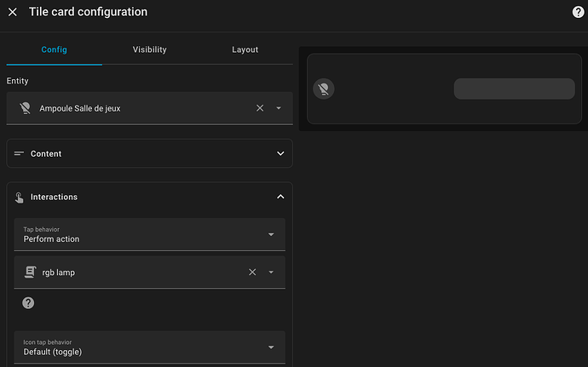Screen dimensions: 588x367
Task: Clear the Ampoule Salle de jeux entity
Action: tap(260, 108)
